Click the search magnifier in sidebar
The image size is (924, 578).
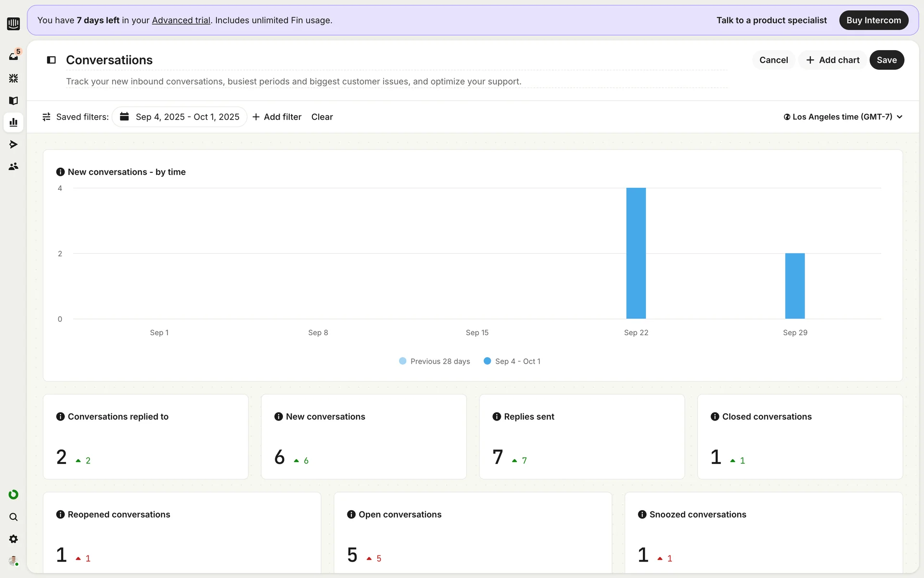13,517
